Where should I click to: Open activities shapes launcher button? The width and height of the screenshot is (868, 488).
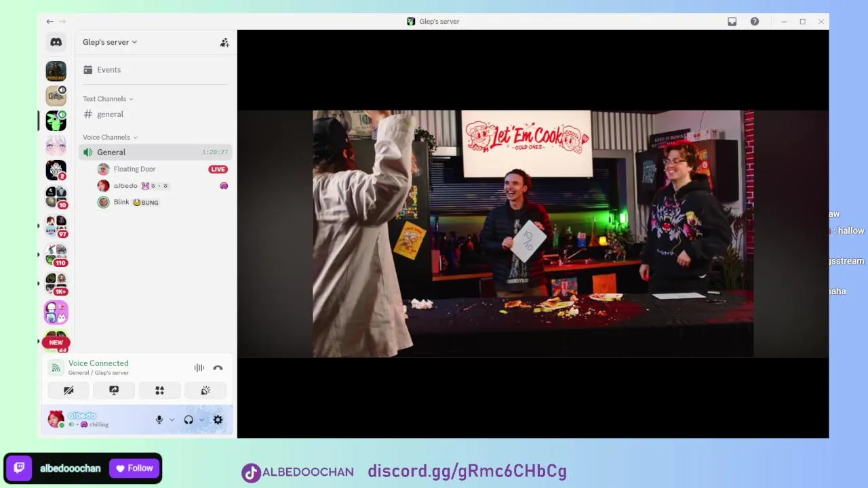coord(159,390)
